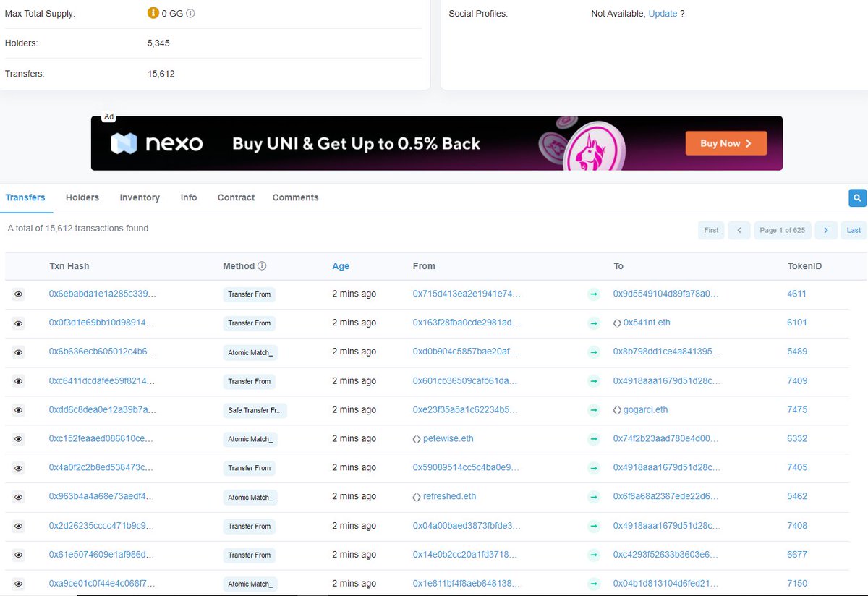This screenshot has width=868, height=596.
Task: Click arrow icon in row with TokenID 5489
Action: (x=594, y=352)
